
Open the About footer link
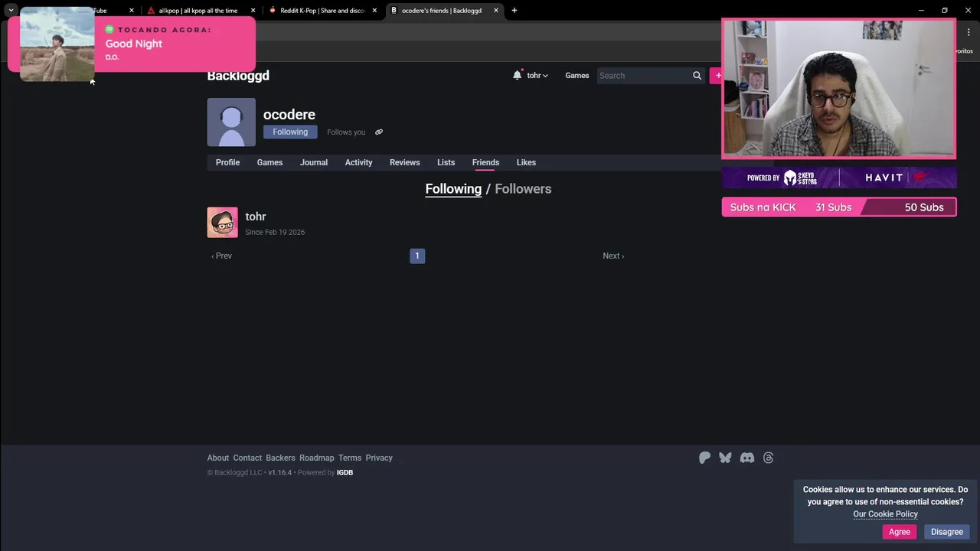tap(218, 458)
